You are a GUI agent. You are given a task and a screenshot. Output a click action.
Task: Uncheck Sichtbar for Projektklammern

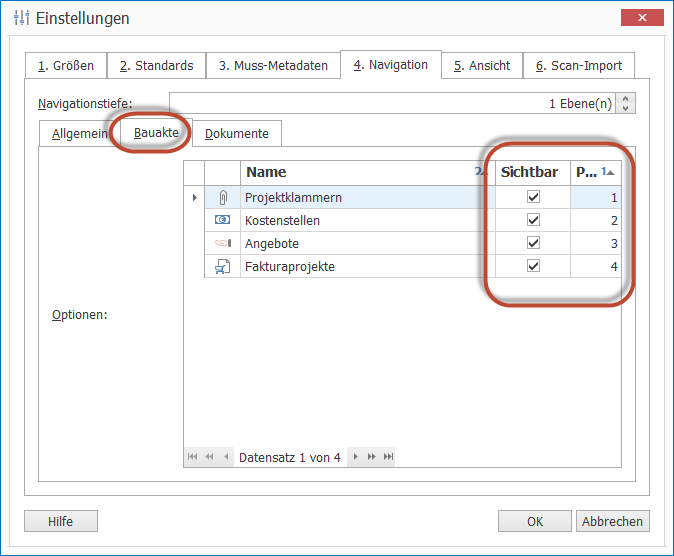click(533, 198)
